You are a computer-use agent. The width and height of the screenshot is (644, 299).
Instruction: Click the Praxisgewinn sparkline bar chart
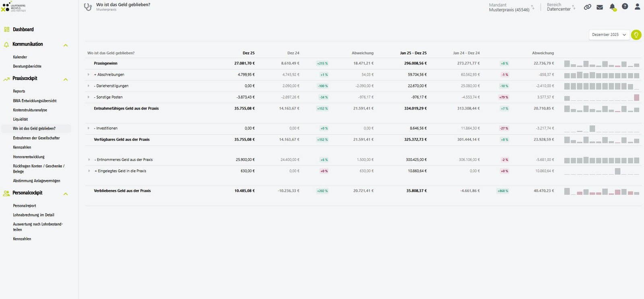click(602, 64)
